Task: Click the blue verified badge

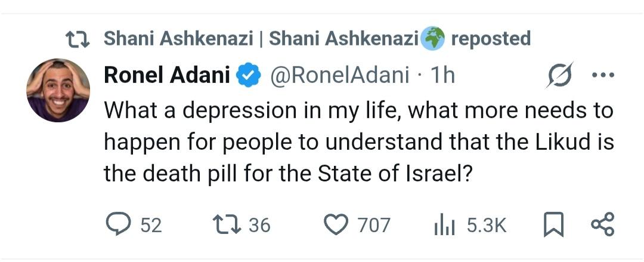Action: coord(249,75)
